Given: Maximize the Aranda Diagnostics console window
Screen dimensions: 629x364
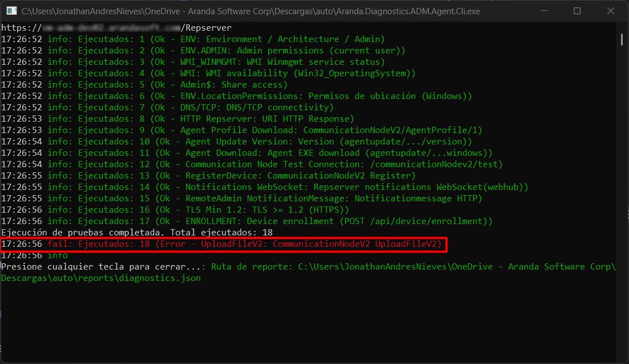Looking at the screenshot, I should [577, 11].
